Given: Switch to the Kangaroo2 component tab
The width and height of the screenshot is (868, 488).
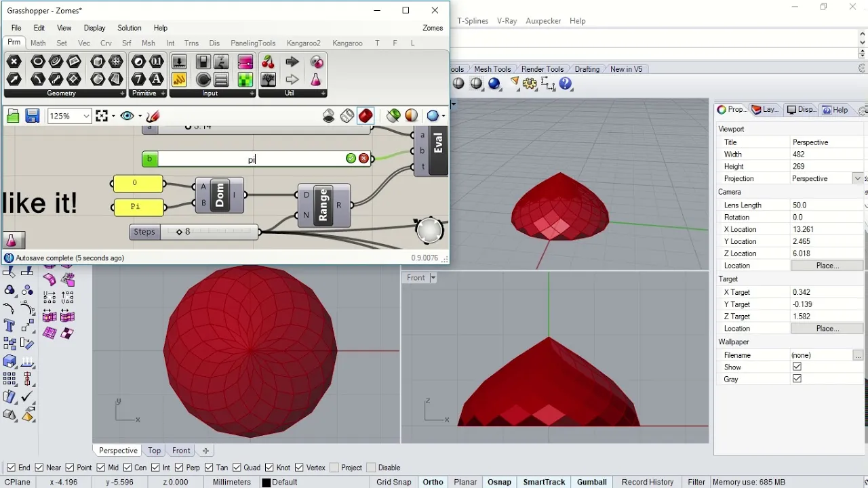Looking at the screenshot, I should coord(303,43).
